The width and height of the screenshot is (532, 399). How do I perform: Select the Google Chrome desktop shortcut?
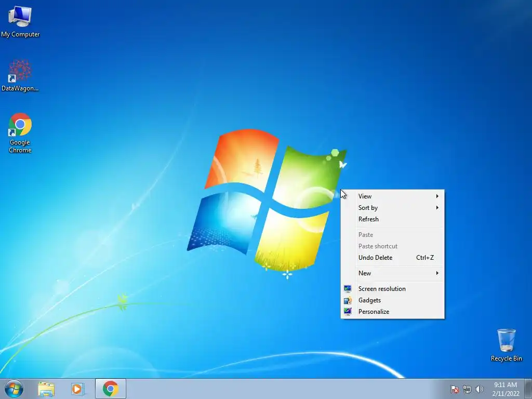tap(20, 132)
